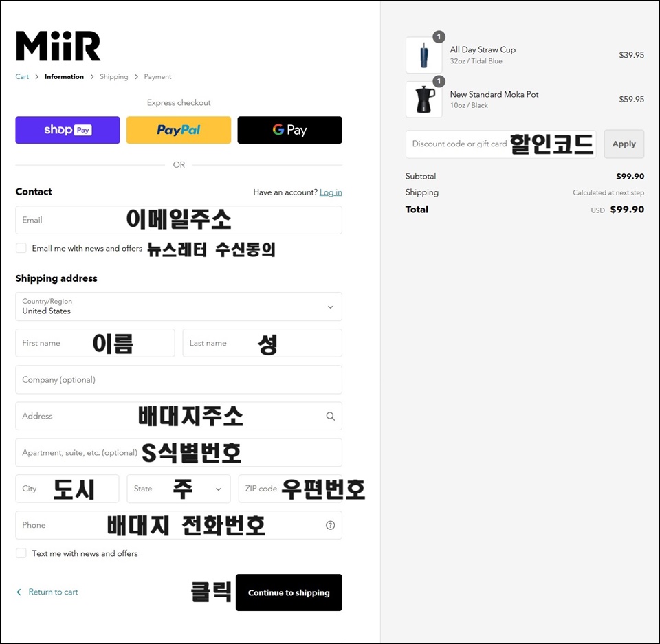Click the Apartment, suite field
This screenshot has width=660, height=644.
click(179, 452)
